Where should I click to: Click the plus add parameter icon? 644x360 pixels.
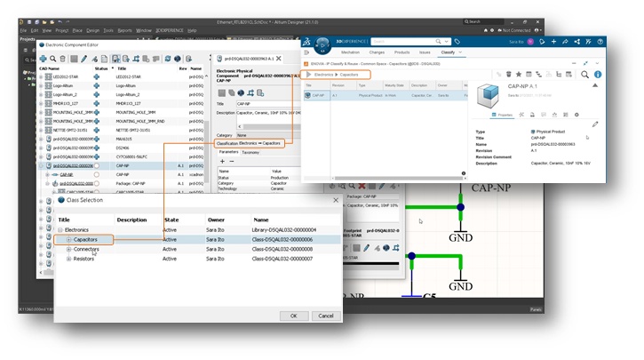tap(222, 161)
